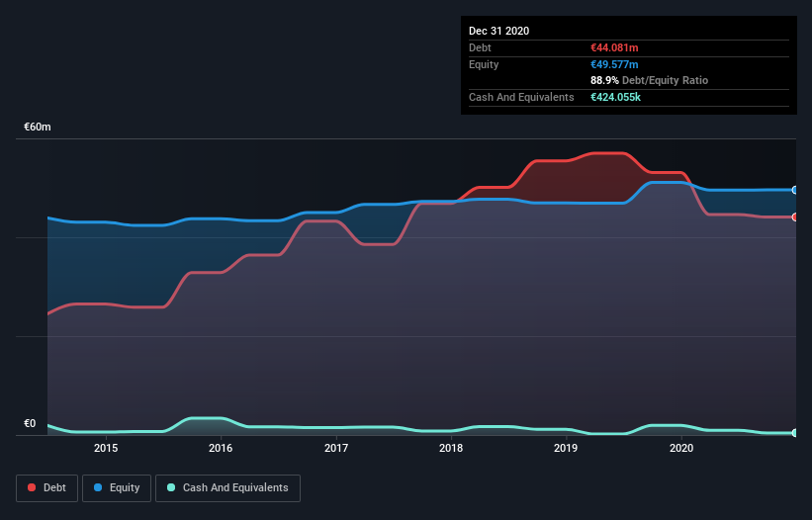The width and height of the screenshot is (812, 520).
Task: Click the blue Equity legend dot
Action: [98, 487]
